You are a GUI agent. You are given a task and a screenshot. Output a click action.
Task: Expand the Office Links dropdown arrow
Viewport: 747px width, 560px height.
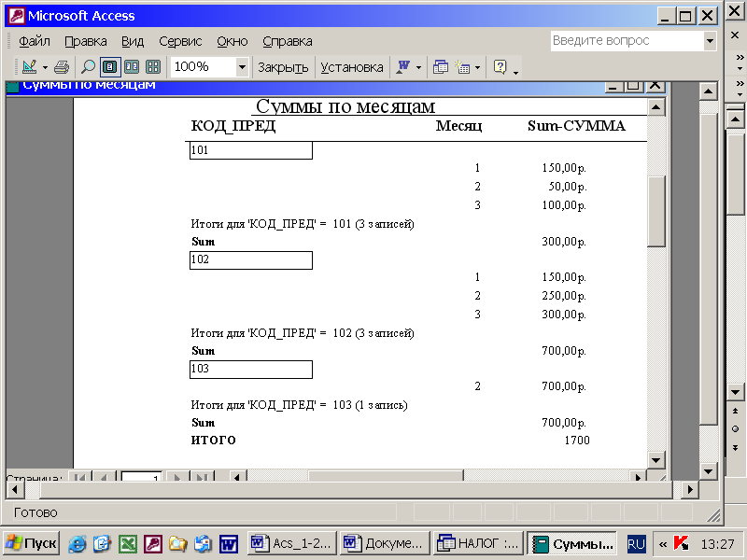tap(418, 67)
